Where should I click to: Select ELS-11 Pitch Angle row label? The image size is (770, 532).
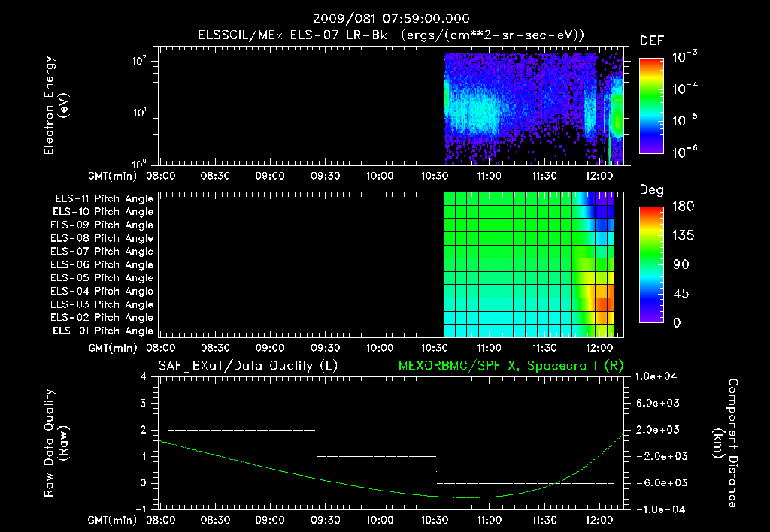[x=104, y=199]
